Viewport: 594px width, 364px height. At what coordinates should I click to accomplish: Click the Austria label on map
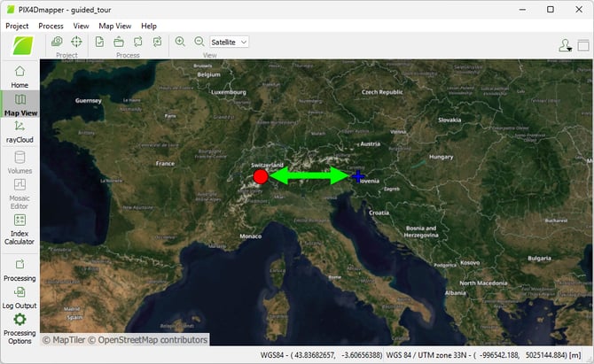click(x=370, y=143)
